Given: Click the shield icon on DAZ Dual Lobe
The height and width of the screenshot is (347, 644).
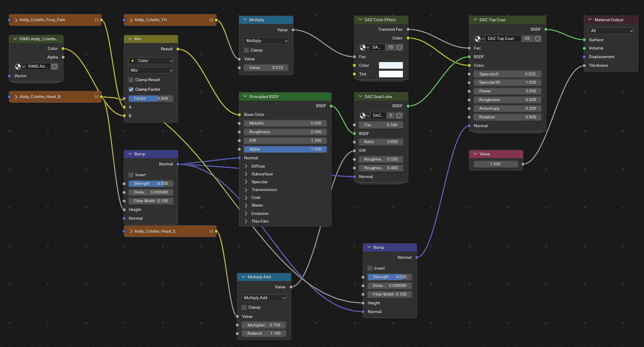Looking at the screenshot, I should [399, 116].
